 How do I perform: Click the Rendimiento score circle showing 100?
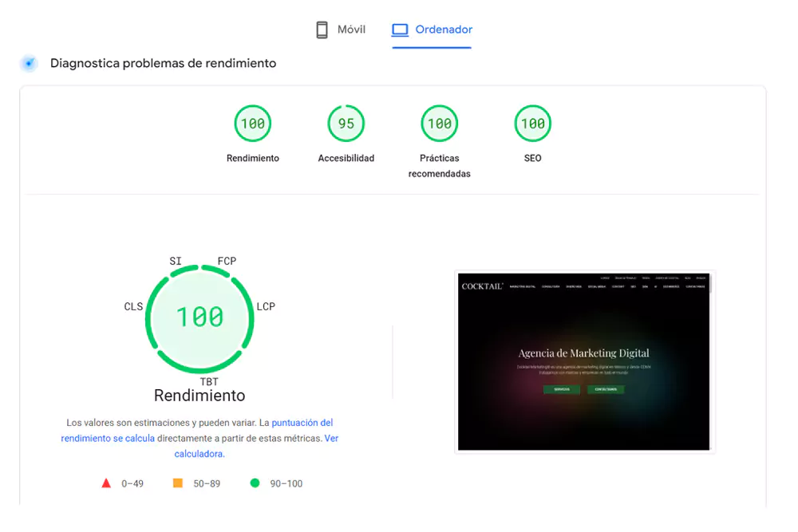tap(253, 123)
